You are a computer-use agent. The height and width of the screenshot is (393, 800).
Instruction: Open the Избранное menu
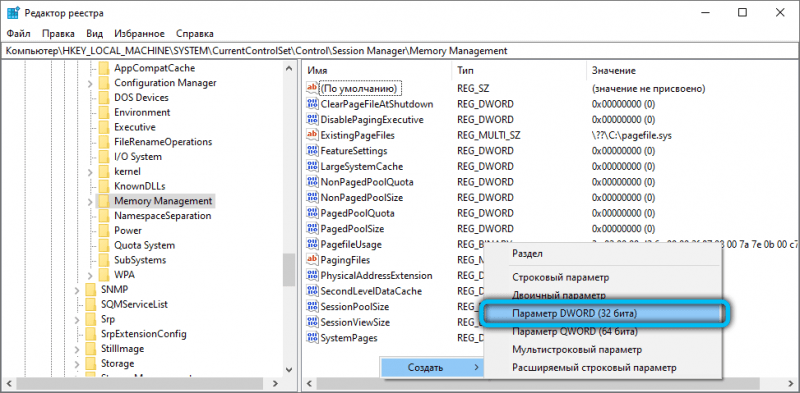pos(139,34)
